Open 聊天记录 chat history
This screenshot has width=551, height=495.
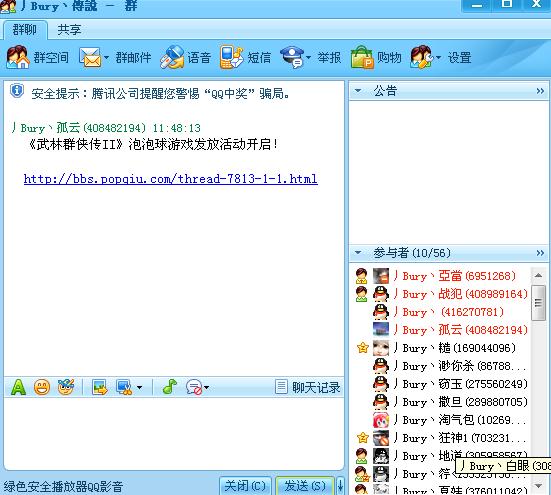pos(308,387)
